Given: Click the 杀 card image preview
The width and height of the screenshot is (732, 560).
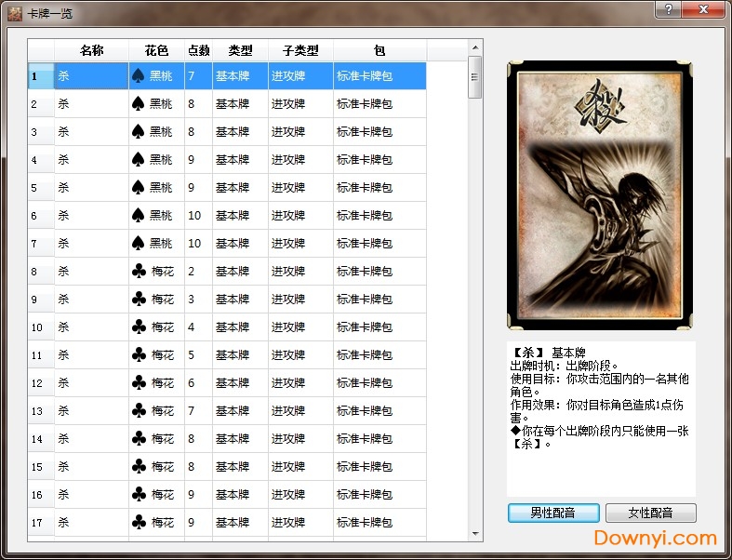Looking at the screenshot, I should click(600, 195).
